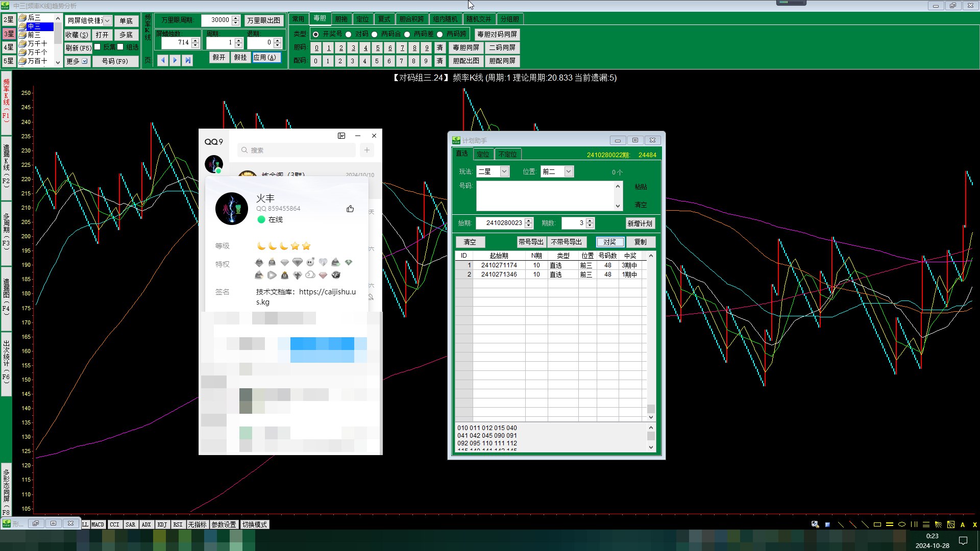The image size is (980, 551).
Task: Select the double horizontal line tool
Action: click(890, 524)
